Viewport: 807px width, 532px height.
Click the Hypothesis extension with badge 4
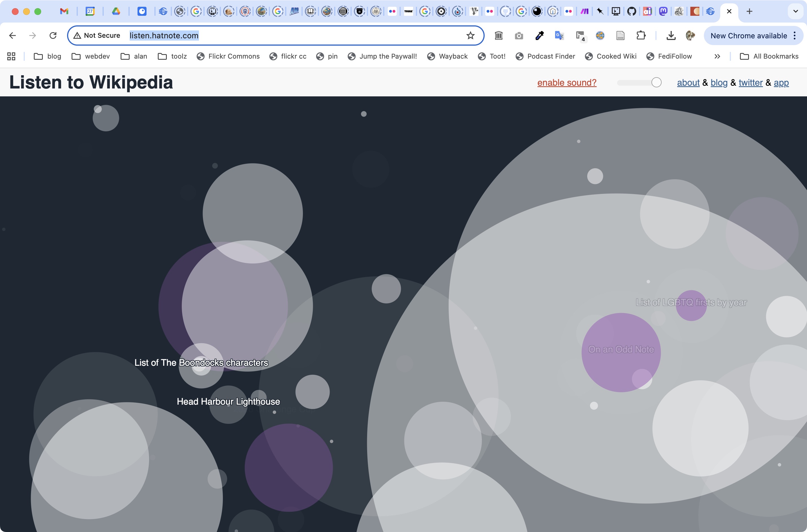tap(580, 36)
